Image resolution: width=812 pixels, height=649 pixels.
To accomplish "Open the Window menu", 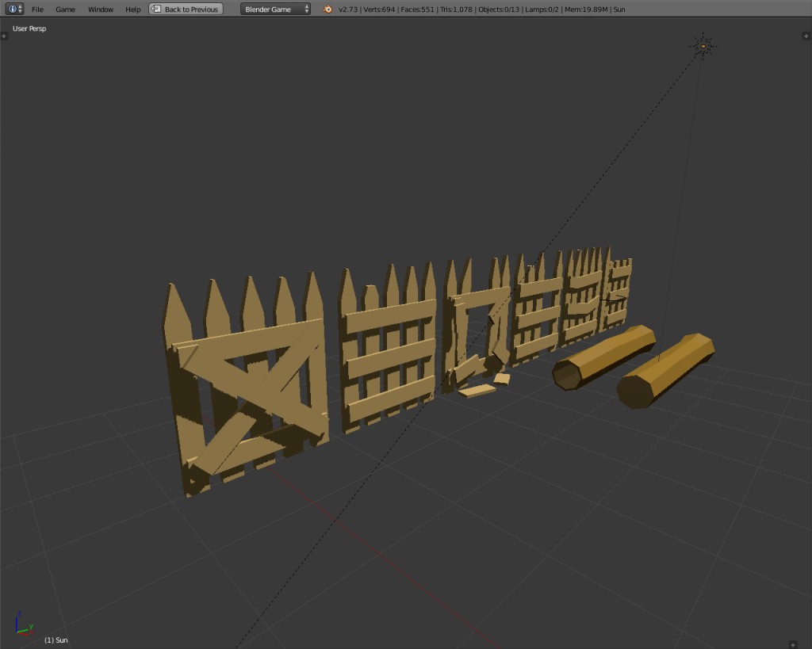I will (x=100, y=10).
